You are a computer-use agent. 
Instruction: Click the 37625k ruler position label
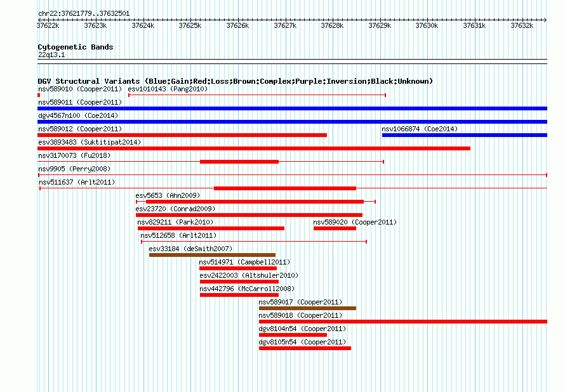tap(190, 25)
